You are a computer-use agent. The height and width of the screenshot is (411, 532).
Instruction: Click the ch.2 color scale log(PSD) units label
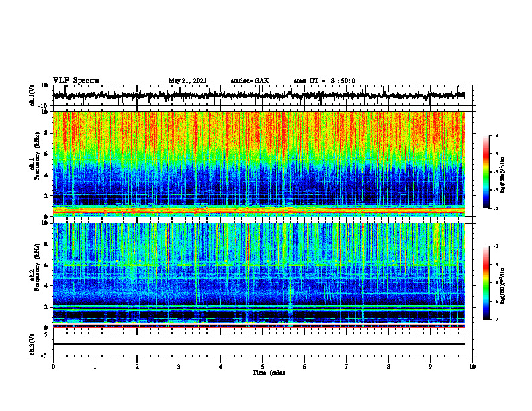(503, 285)
